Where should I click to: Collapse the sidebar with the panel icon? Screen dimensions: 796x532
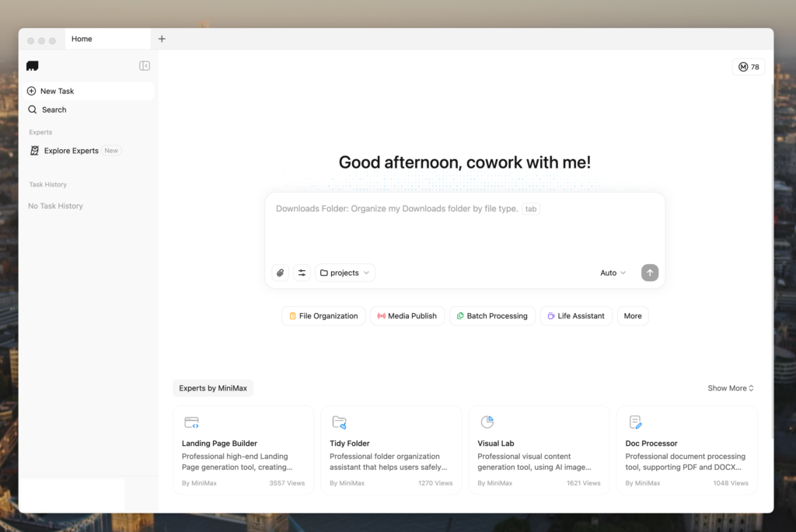[145, 66]
